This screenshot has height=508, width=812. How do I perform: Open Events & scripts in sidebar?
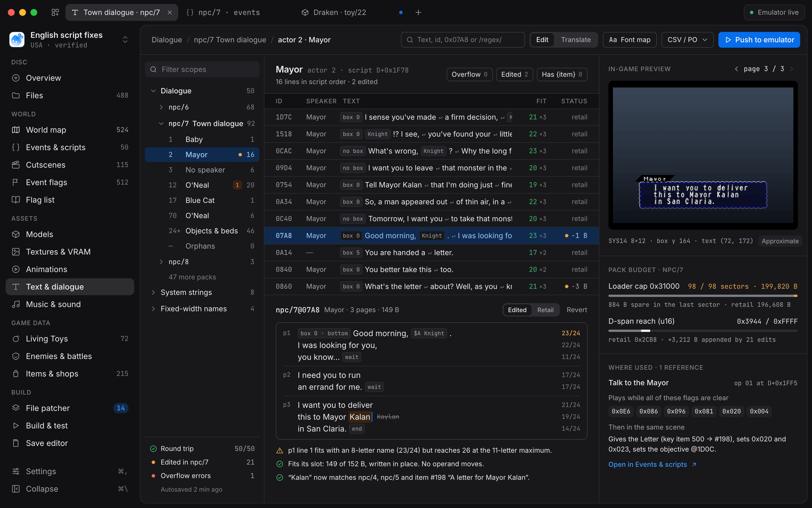click(70, 147)
